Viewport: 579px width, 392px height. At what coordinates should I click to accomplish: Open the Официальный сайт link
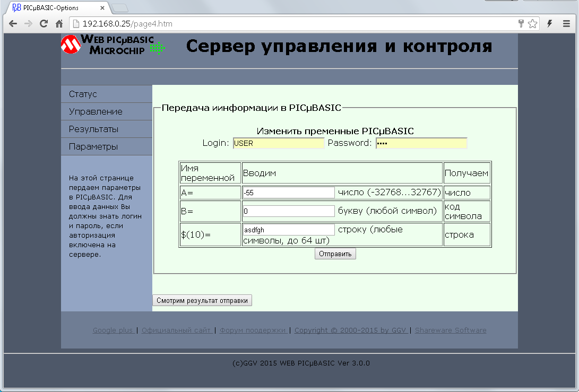pyautogui.click(x=176, y=330)
